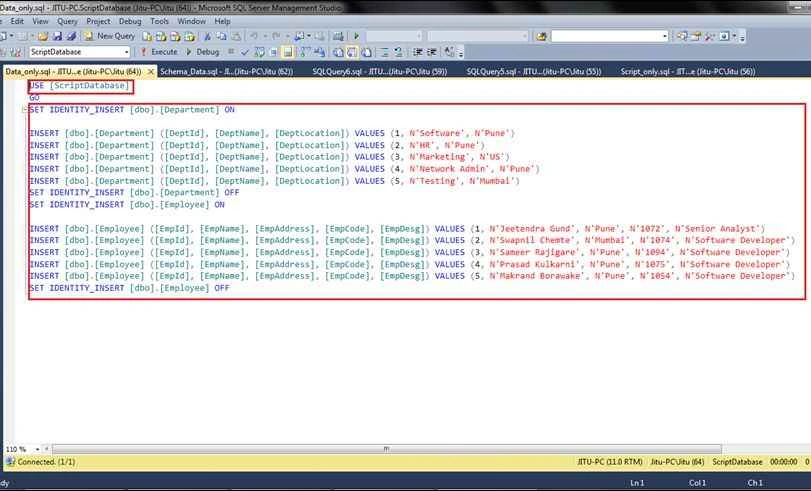Switch to the Script_only.sql tab
The image size is (811, 491).
[688, 71]
